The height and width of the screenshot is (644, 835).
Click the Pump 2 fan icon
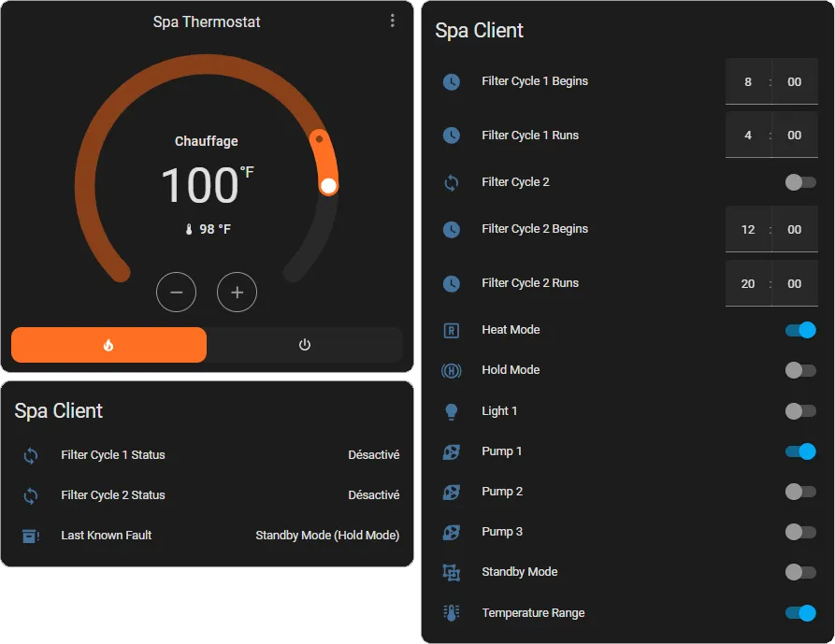(x=451, y=492)
